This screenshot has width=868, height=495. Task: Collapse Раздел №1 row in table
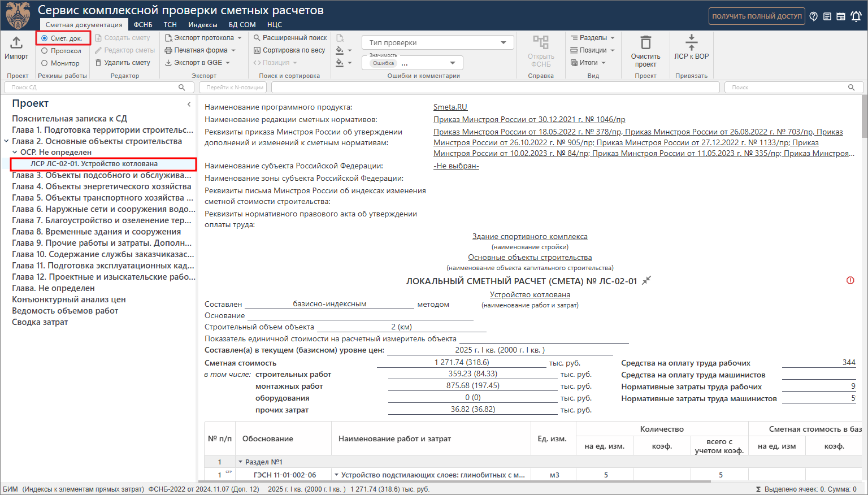click(x=240, y=462)
